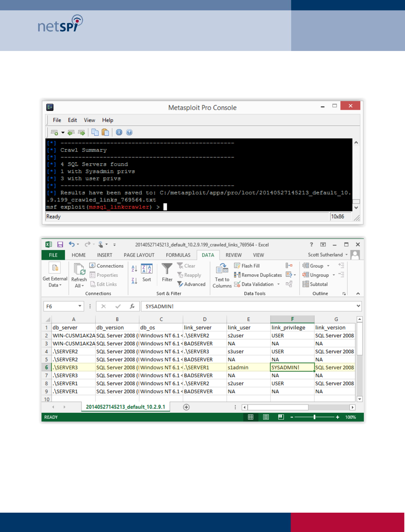Switch to Page Layout view in status bar
The width and height of the screenshot is (405, 532).
coord(266,417)
